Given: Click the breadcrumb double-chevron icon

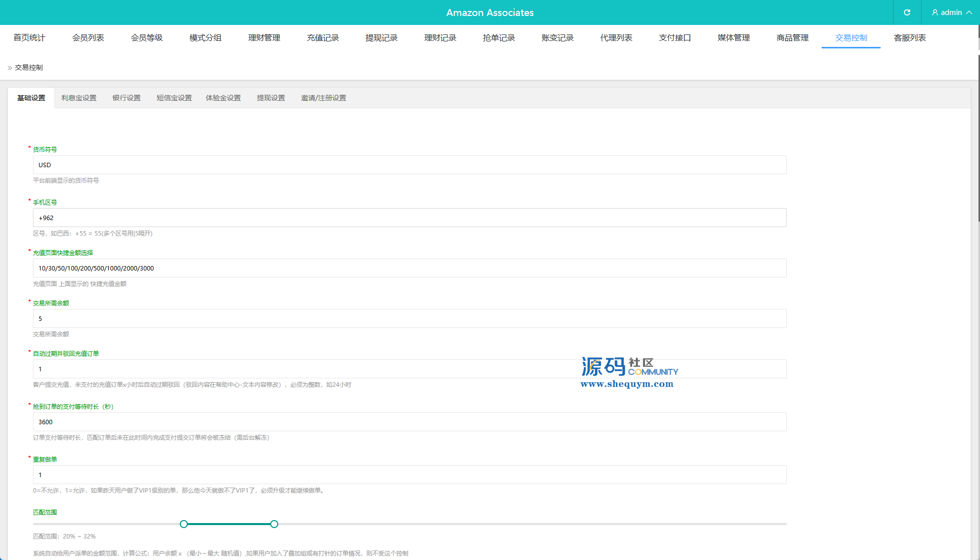Looking at the screenshot, I should pos(9,68).
